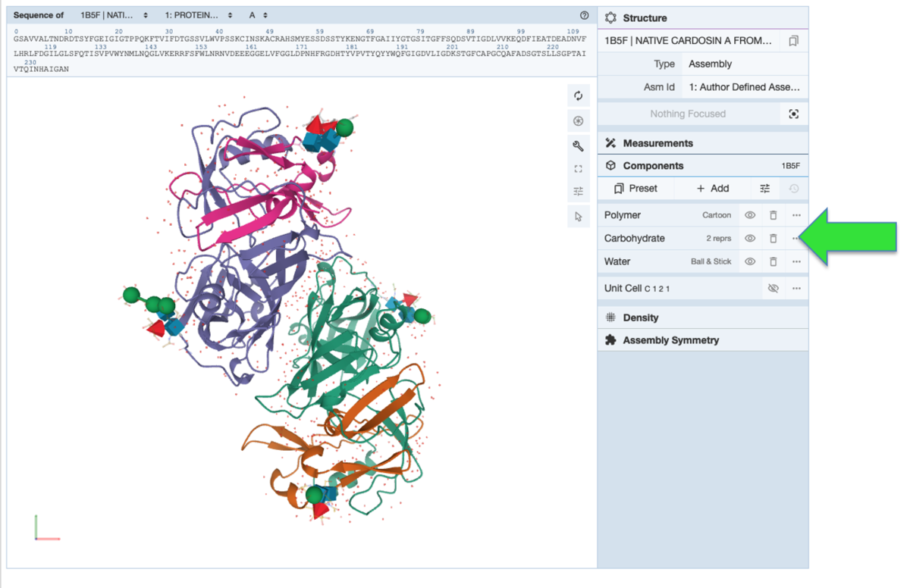Show the hidden Unit Cell component
The image size is (910, 588).
773,288
